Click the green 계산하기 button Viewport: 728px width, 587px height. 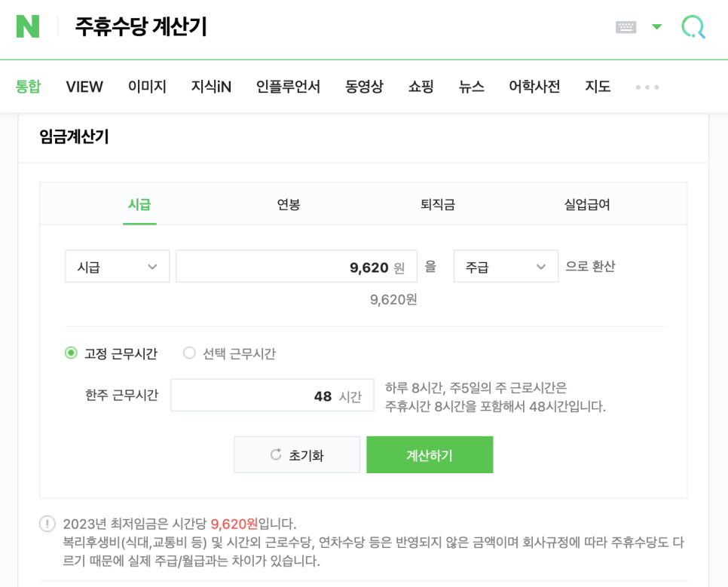(x=430, y=454)
